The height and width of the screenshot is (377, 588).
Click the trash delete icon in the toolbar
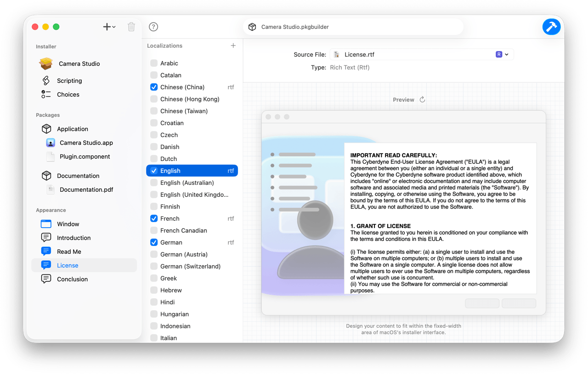tap(131, 27)
